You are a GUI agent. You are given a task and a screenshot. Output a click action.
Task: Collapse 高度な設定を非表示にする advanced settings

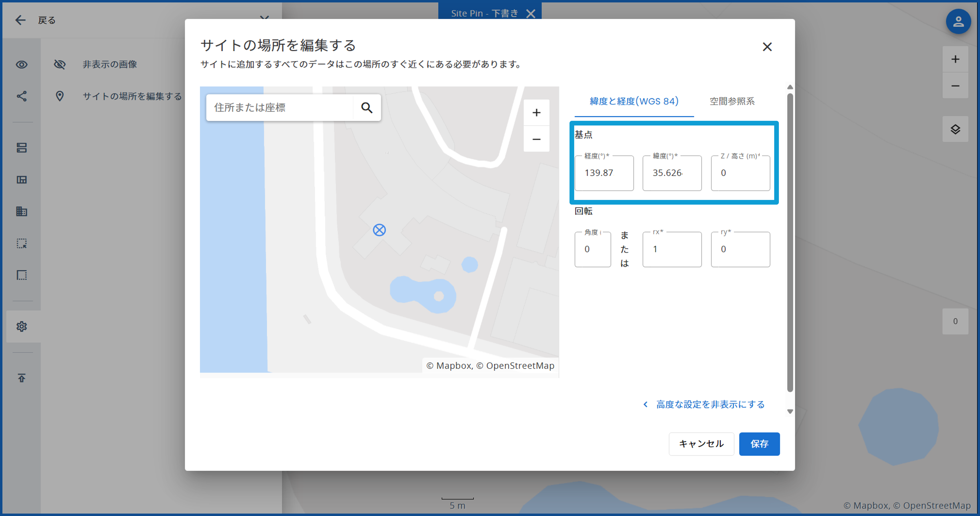click(703, 404)
